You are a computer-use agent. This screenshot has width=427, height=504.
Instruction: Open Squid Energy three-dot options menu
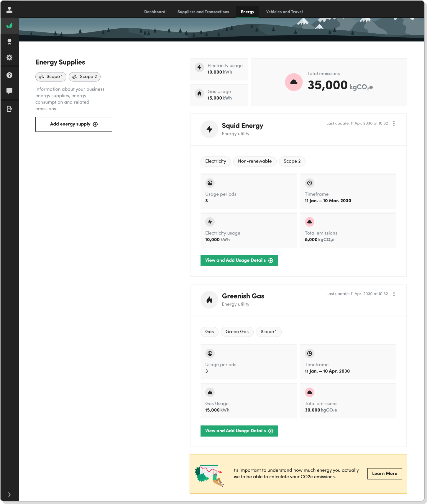[x=394, y=124]
